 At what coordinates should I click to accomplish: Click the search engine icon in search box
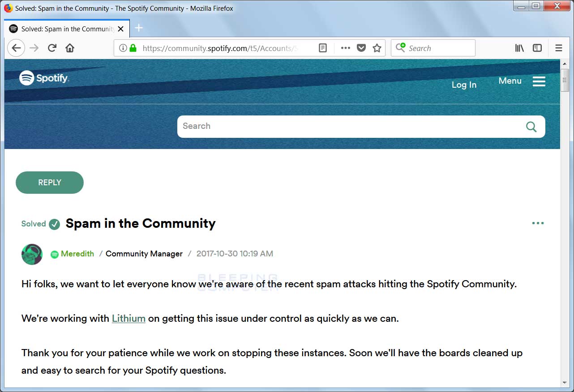[400, 47]
